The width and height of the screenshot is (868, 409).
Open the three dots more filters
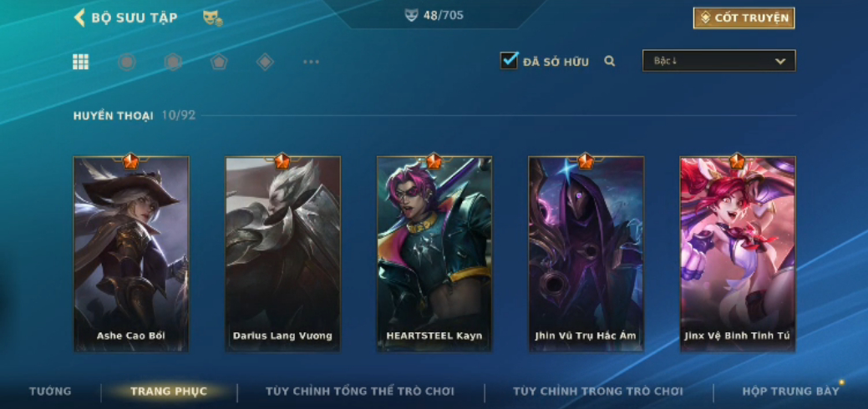click(x=311, y=62)
